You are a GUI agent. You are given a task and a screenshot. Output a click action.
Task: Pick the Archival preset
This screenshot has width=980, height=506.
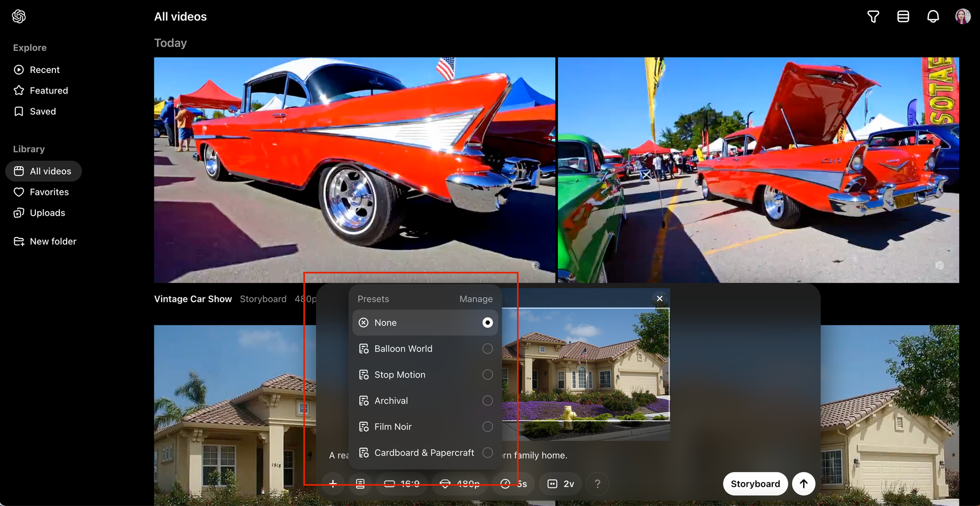click(425, 401)
